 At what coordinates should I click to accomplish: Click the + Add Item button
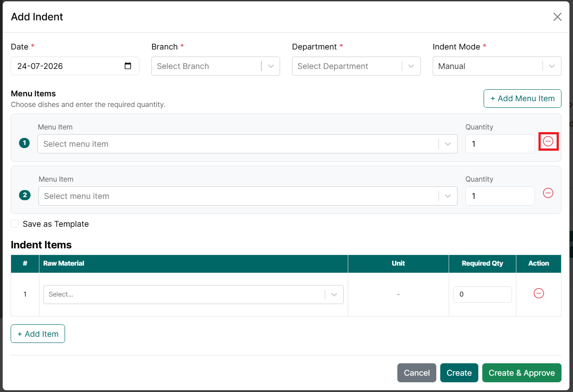(38, 334)
